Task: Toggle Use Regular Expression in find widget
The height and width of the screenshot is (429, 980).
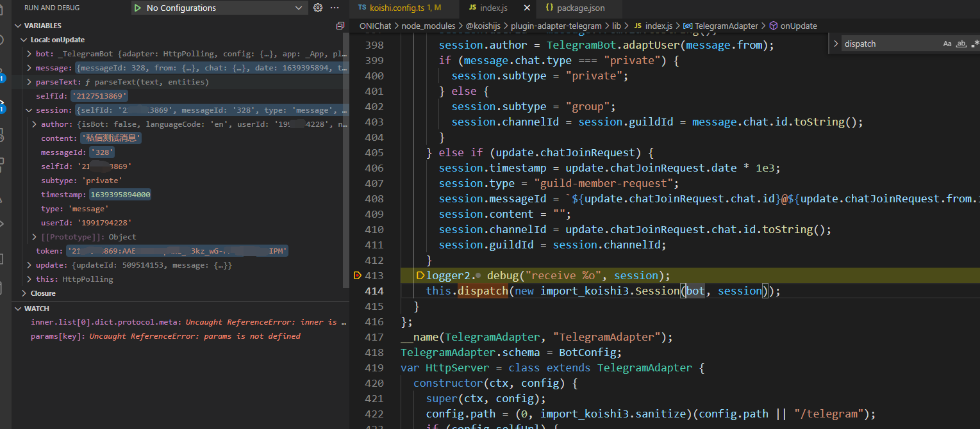Action: click(975, 44)
